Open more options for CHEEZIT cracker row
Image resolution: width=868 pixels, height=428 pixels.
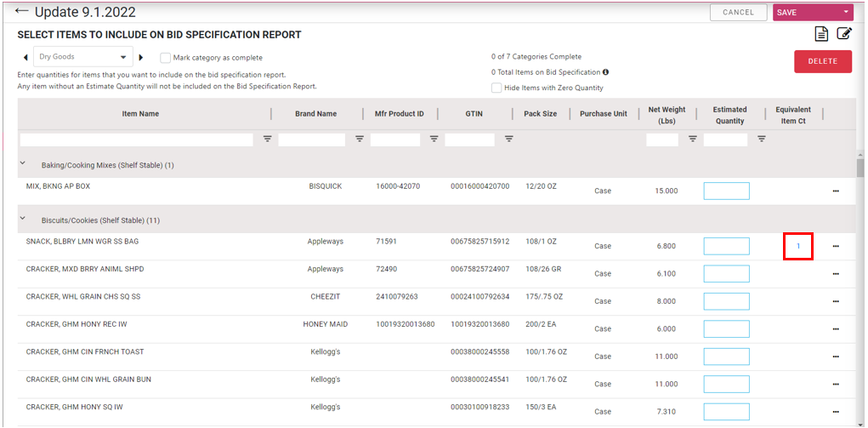pyautogui.click(x=836, y=301)
